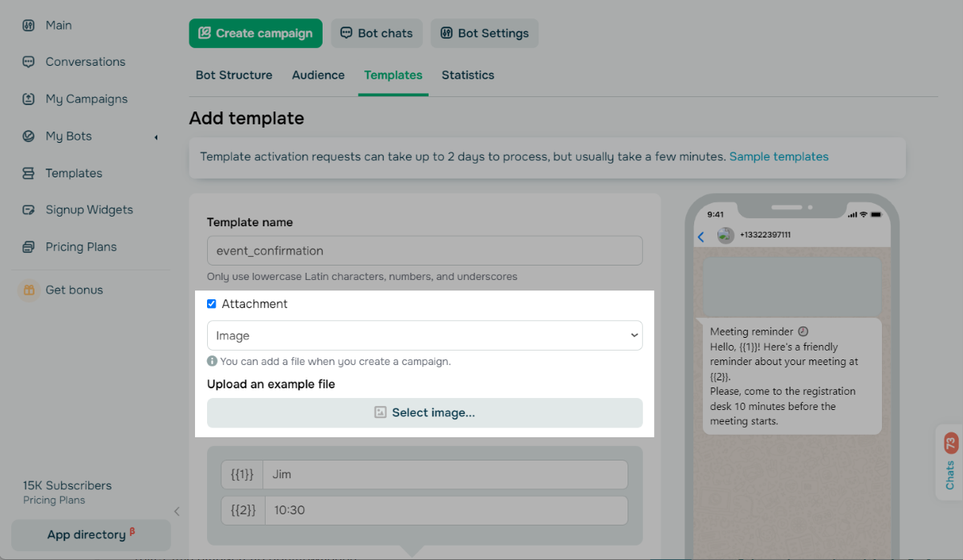
Task: Open the Sample templates link
Action: [778, 156]
